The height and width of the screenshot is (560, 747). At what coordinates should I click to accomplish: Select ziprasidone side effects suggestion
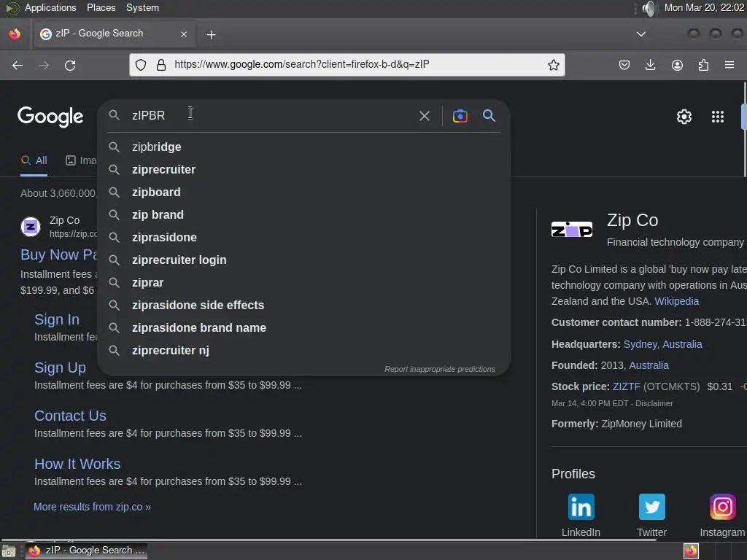(303, 306)
